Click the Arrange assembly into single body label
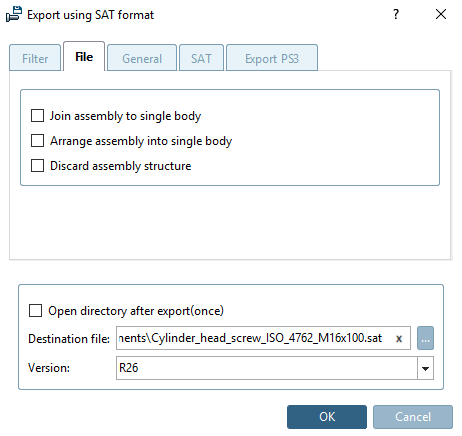Screen dimensions: 462x436 pos(141,141)
